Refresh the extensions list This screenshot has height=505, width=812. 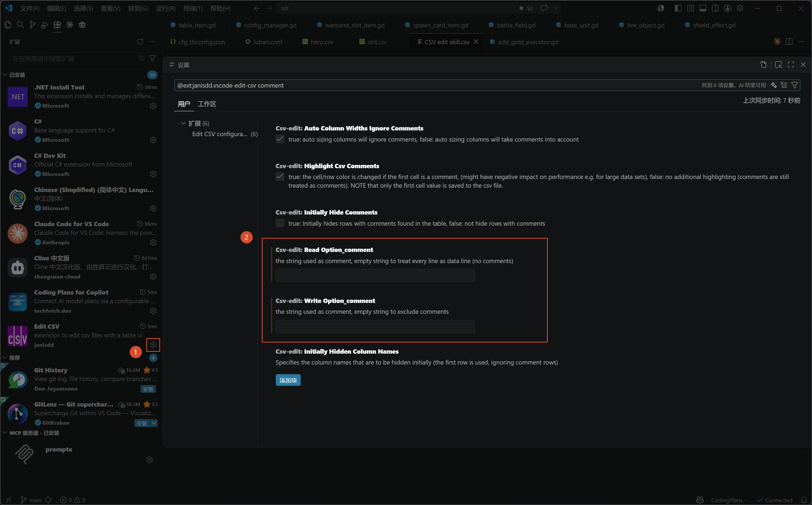coord(140,41)
